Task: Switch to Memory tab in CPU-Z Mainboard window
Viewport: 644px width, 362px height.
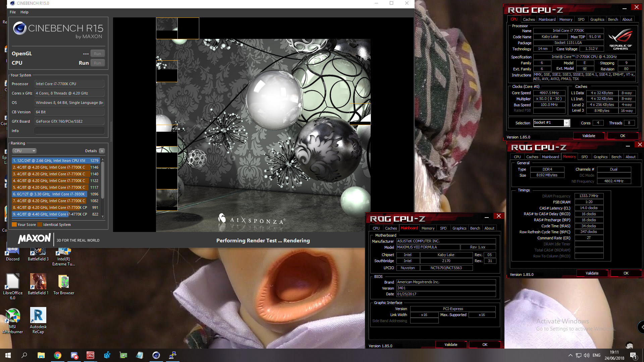Action: coord(428,228)
